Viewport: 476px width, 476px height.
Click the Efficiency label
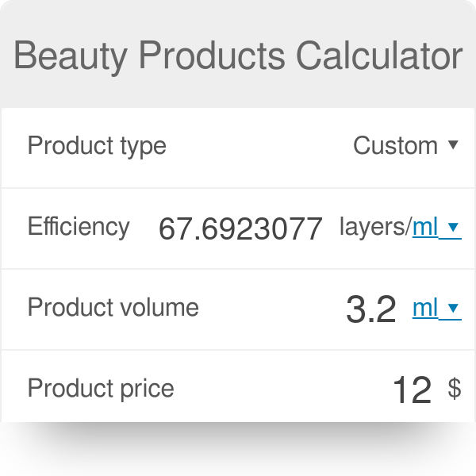coord(79,227)
